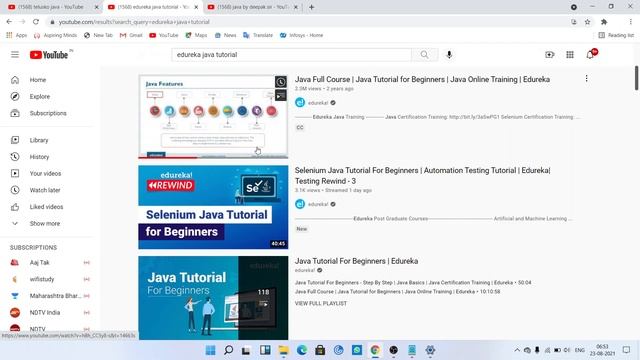Click the Java Features video thumbnail
Screen dimensions: 640x360
213,117
